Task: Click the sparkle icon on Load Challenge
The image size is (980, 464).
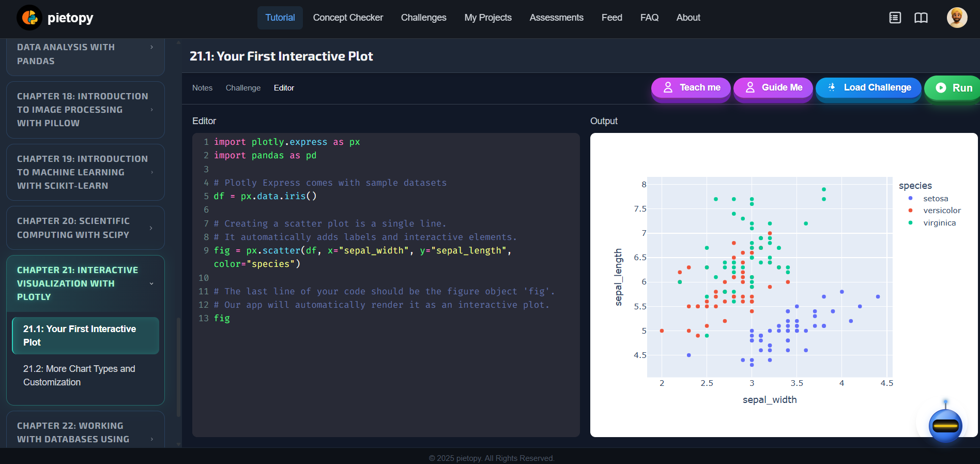Action: (832, 87)
